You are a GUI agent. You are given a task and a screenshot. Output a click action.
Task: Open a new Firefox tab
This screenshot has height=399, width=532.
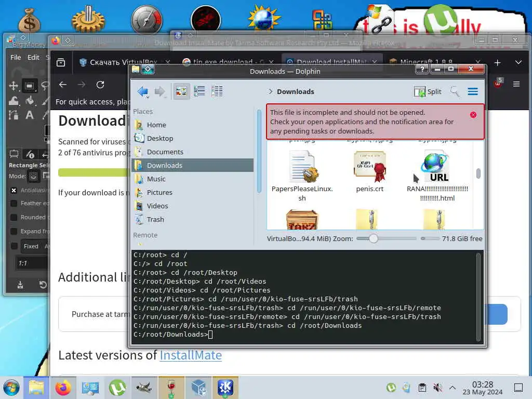point(497,63)
